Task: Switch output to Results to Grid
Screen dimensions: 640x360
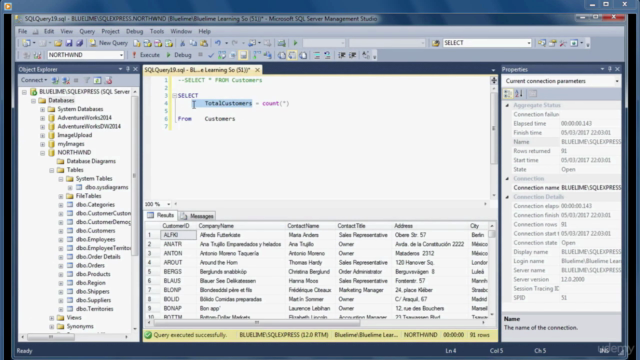Action: (292, 55)
